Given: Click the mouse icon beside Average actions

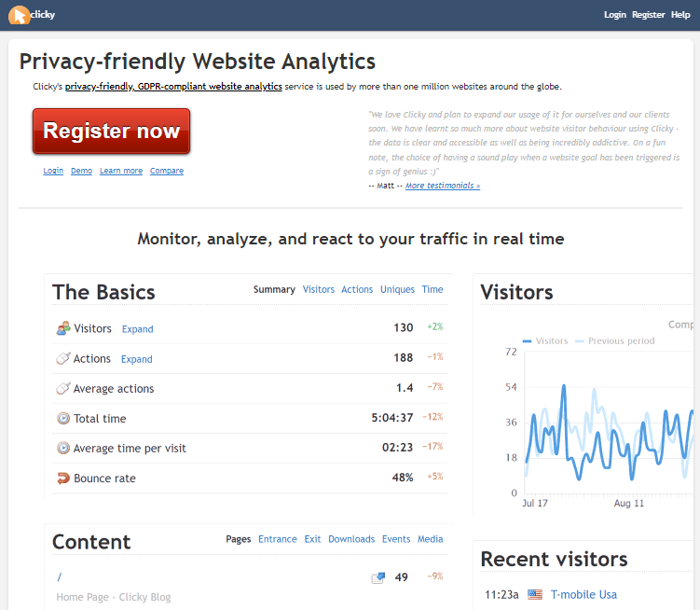Looking at the screenshot, I should tap(63, 388).
